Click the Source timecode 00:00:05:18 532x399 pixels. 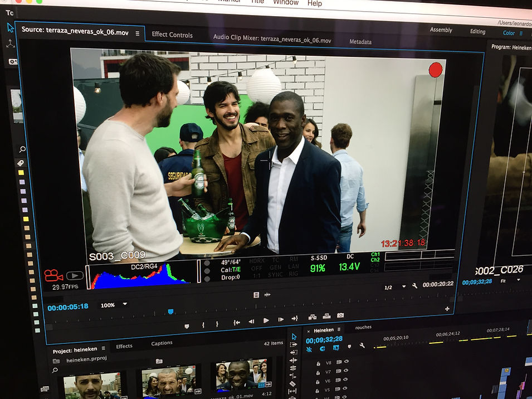[68, 308]
